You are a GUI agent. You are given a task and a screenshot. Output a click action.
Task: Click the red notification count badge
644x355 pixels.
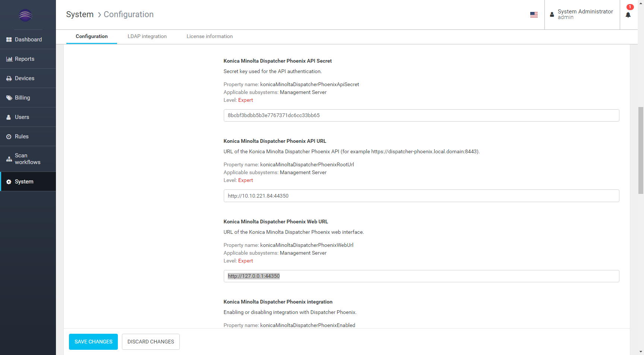pyautogui.click(x=630, y=7)
